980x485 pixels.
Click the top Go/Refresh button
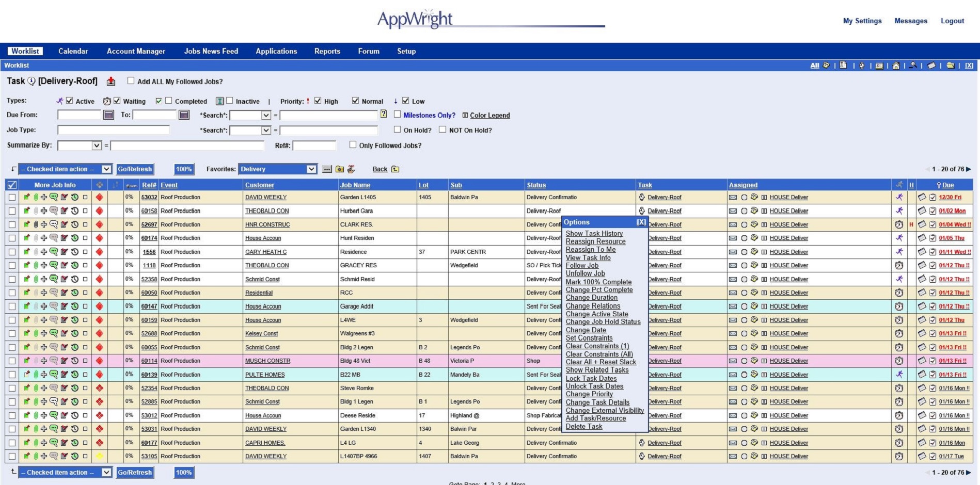coord(135,169)
